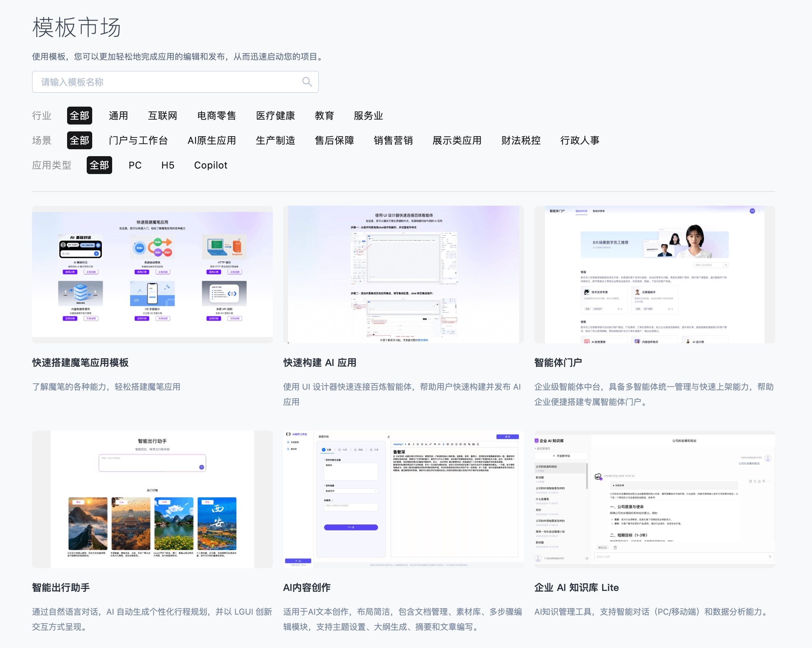Select the 通用 industry filter
This screenshot has height=648, width=812.
(x=118, y=116)
